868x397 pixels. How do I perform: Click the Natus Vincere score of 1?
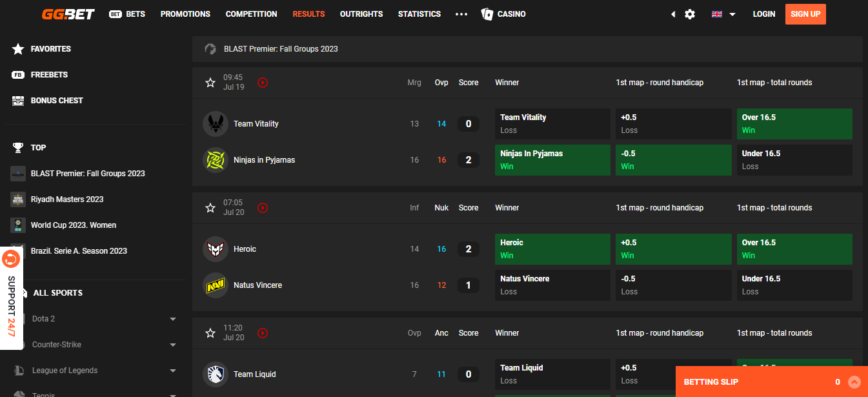point(469,285)
